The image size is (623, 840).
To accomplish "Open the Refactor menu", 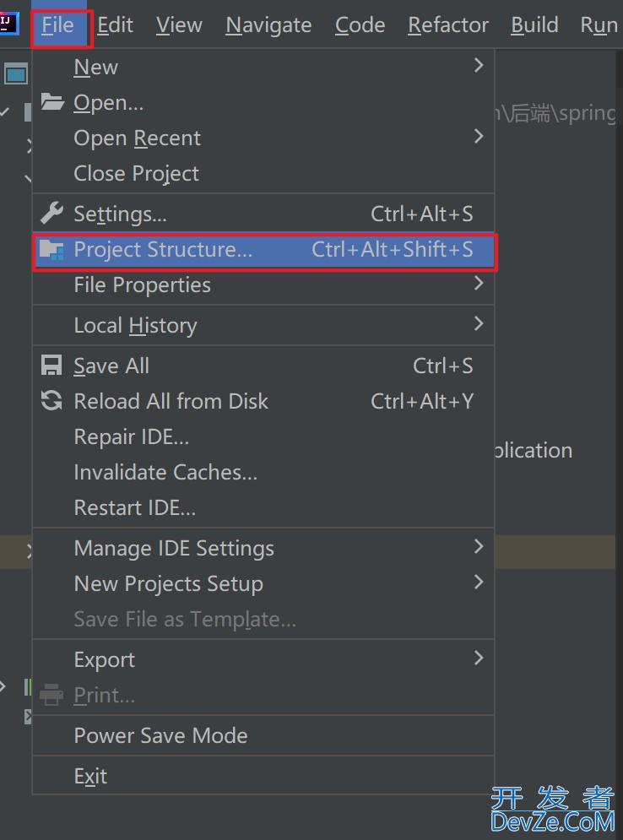I will click(x=447, y=24).
